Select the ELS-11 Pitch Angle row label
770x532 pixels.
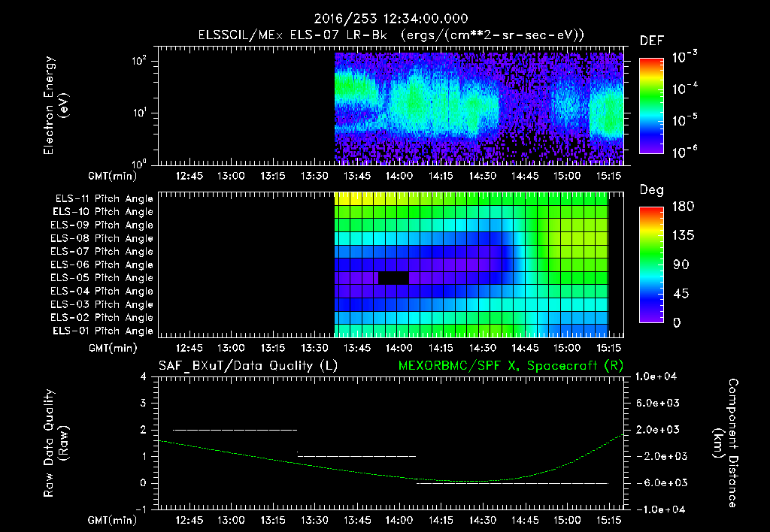point(104,199)
